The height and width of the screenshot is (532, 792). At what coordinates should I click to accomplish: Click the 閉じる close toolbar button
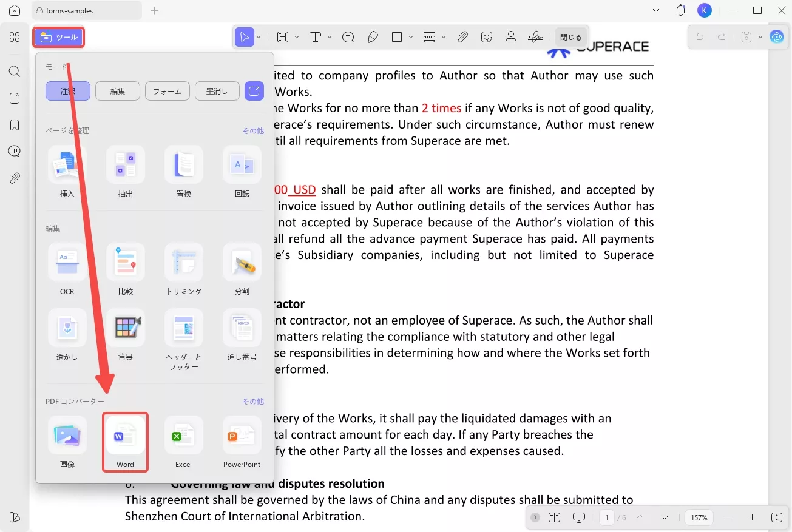[571, 38]
